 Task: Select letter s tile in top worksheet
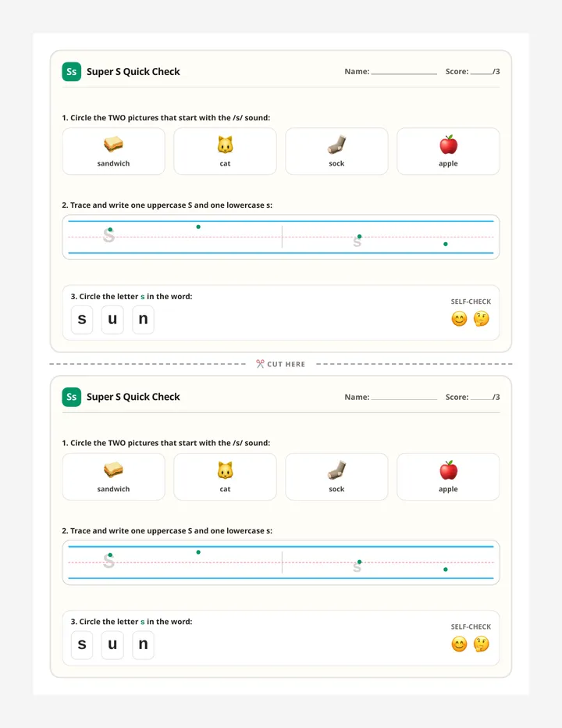(x=82, y=319)
